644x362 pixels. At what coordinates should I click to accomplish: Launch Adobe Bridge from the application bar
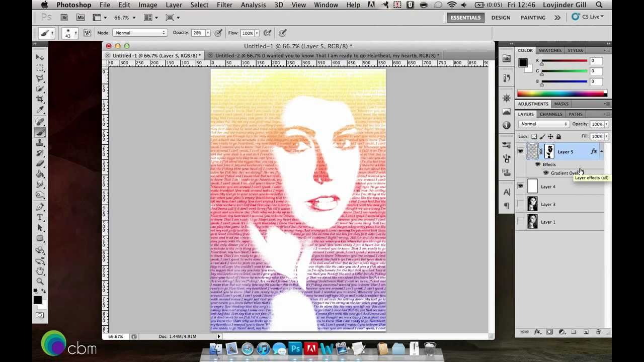click(x=64, y=18)
